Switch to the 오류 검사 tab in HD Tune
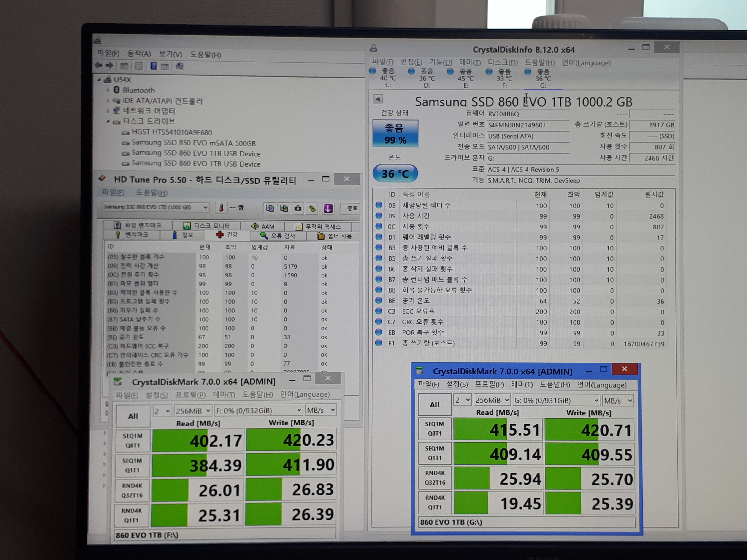The height and width of the screenshot is (560, 747). coord(278,236)
